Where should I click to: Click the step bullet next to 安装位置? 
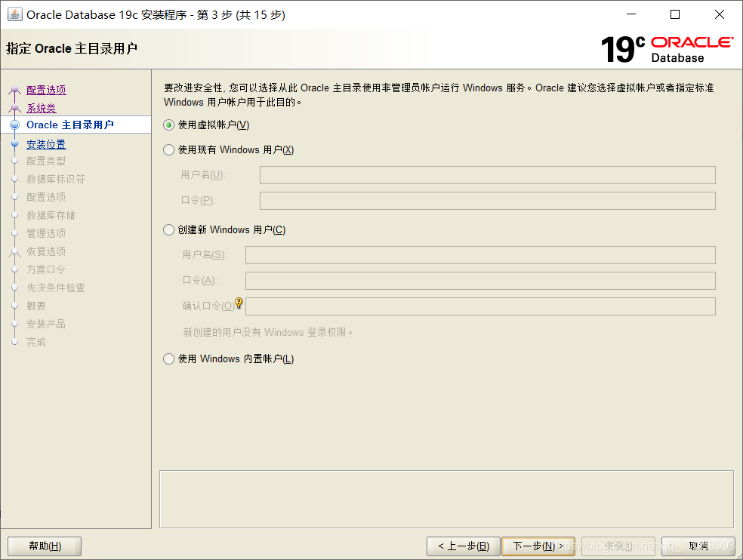[x=14, y=143]
